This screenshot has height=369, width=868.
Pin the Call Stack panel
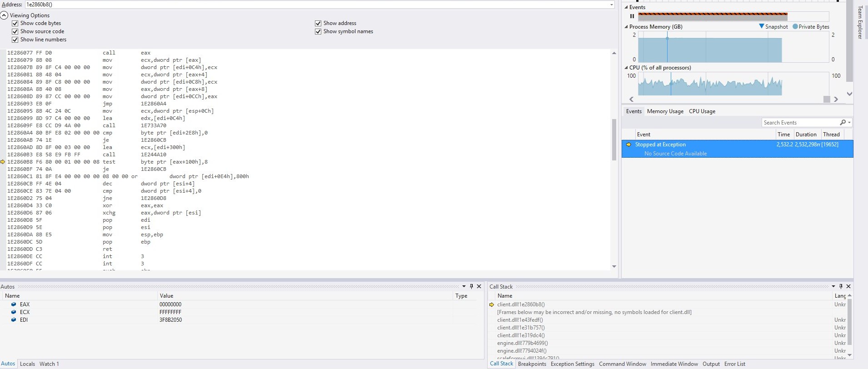(841, 286)
